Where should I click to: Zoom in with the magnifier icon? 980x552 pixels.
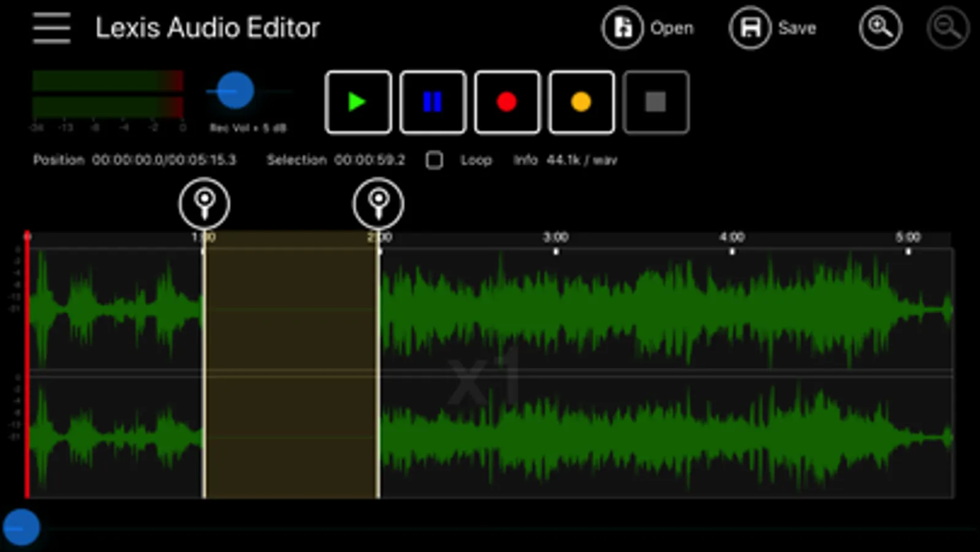[x=880, y=28]
